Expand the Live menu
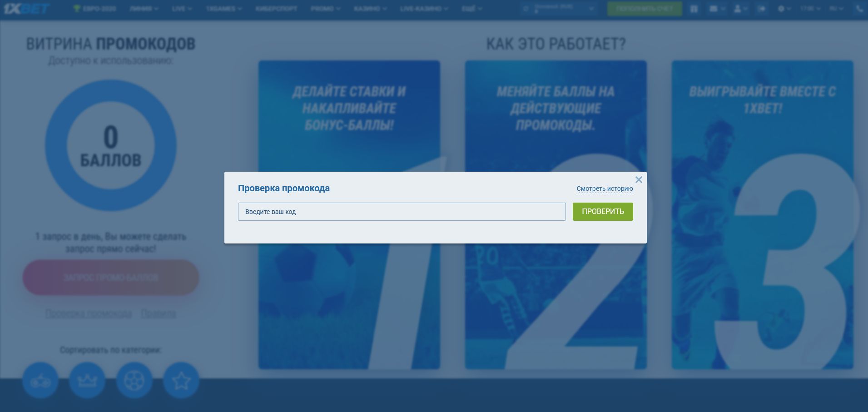 click(x=182, y=9)
